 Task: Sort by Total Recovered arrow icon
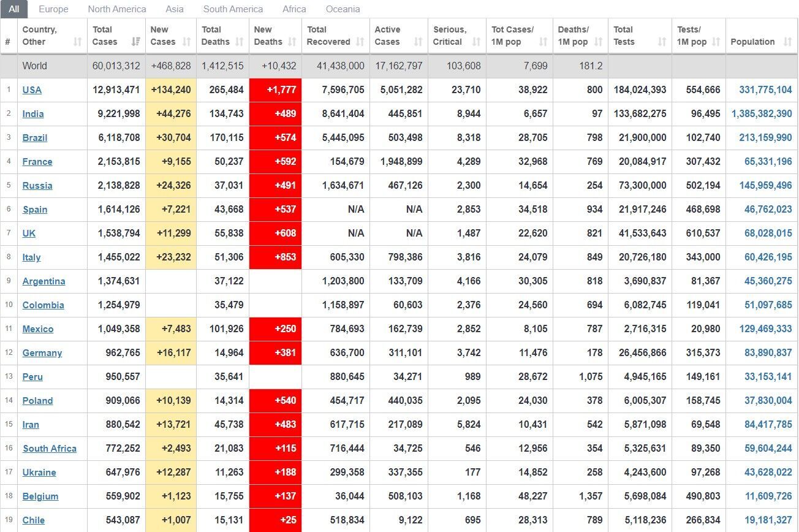point(360,42)
